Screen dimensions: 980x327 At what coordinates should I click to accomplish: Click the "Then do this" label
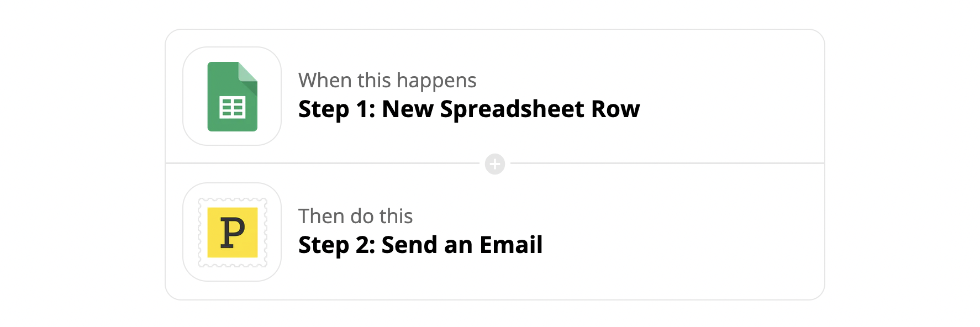[355, 217]
